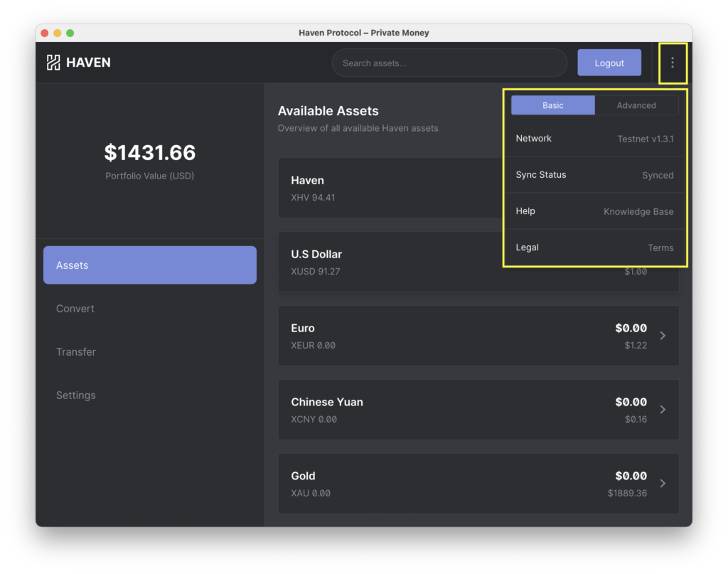This screenshot has height=574, width=728.
Task: Open the Haven XHV asset card
Action: [390, 188]
